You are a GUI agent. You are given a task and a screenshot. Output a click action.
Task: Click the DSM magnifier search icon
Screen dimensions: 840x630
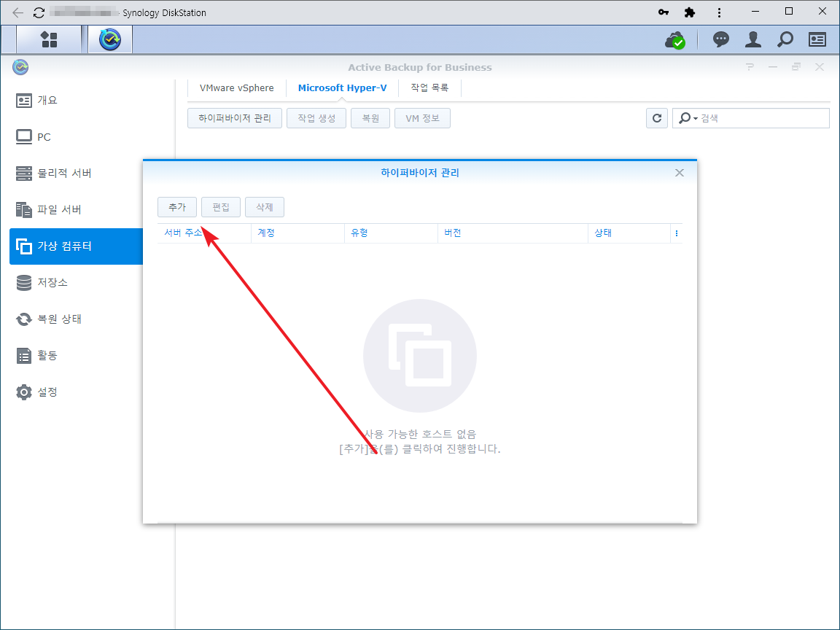point(785,39)
